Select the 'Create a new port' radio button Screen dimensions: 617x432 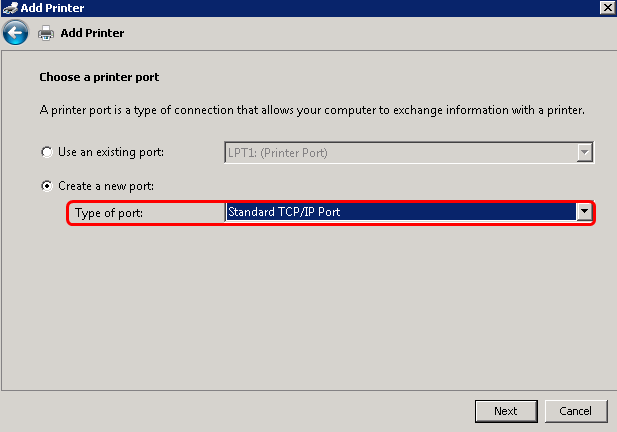(46, 186)
